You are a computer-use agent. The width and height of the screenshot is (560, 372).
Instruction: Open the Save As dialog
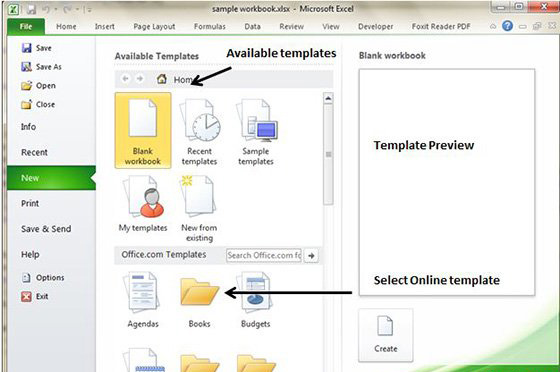(41, 67)
